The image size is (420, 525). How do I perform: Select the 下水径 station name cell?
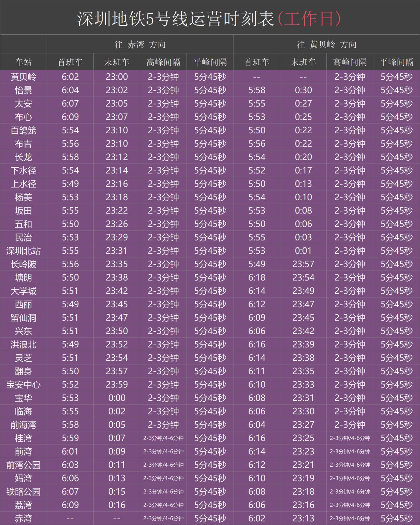23,170
